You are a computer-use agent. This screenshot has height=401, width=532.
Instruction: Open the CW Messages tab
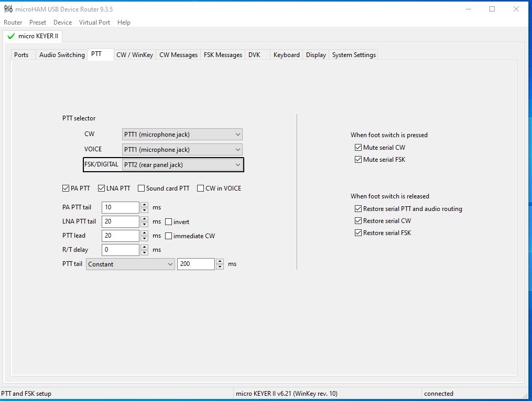click(178, 55)
